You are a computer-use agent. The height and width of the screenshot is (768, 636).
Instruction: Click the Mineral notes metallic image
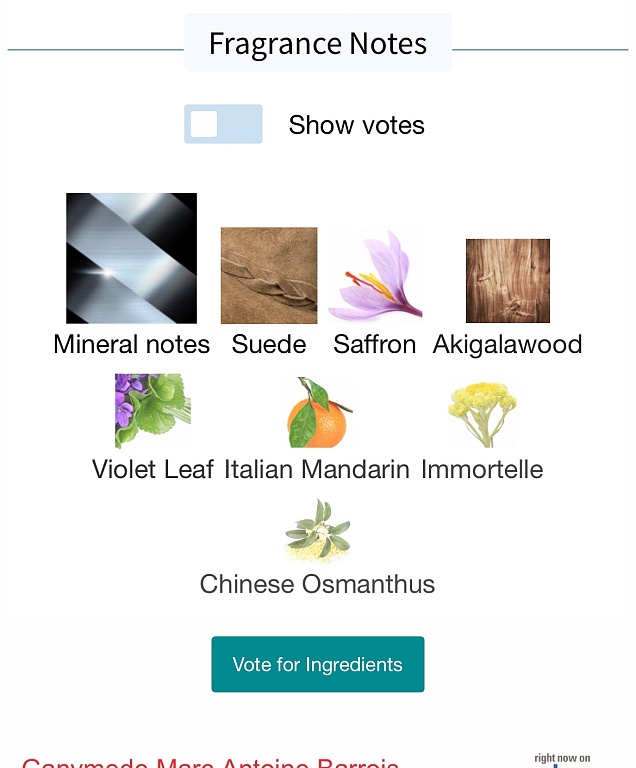[x=131, y=258]
